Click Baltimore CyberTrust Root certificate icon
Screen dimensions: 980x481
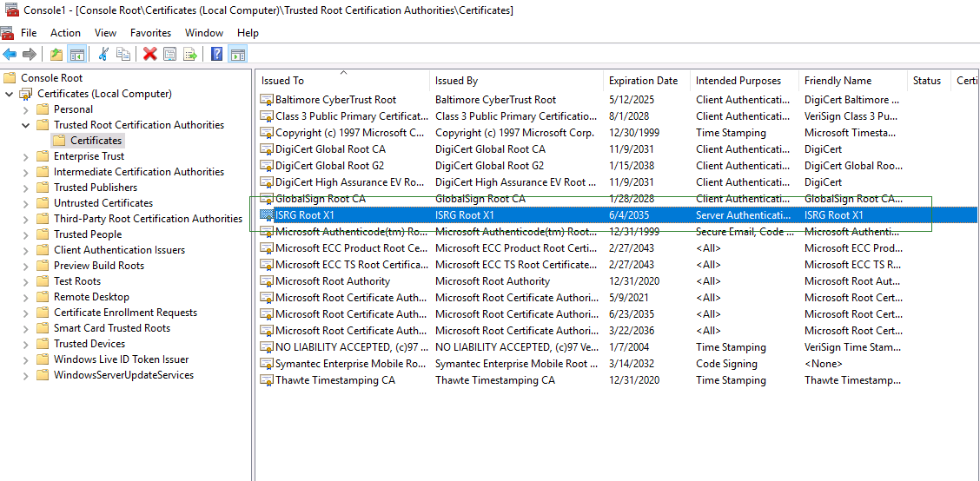(x=267, y=100)
